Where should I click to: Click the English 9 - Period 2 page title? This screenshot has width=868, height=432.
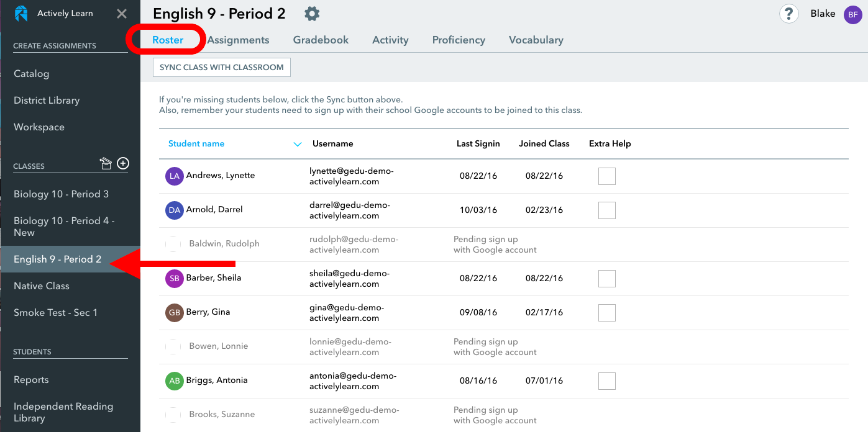pyautogui.click(x=219, y=14)
